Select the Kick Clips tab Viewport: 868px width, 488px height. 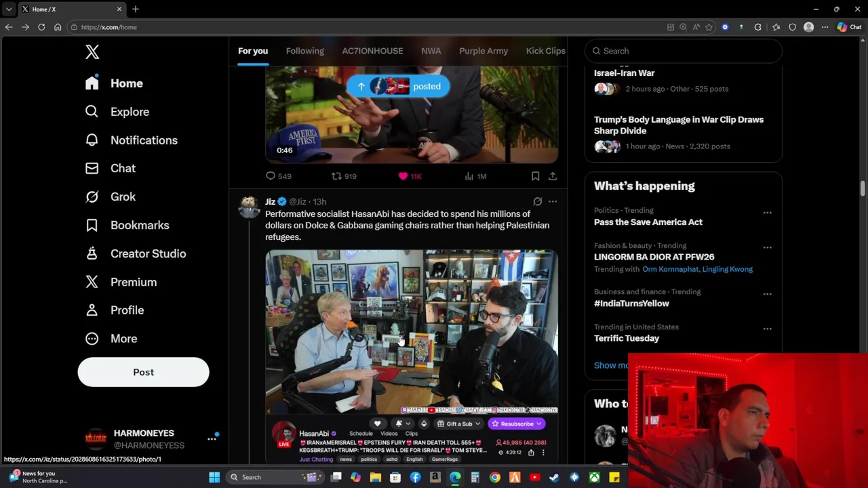point(545,51)
